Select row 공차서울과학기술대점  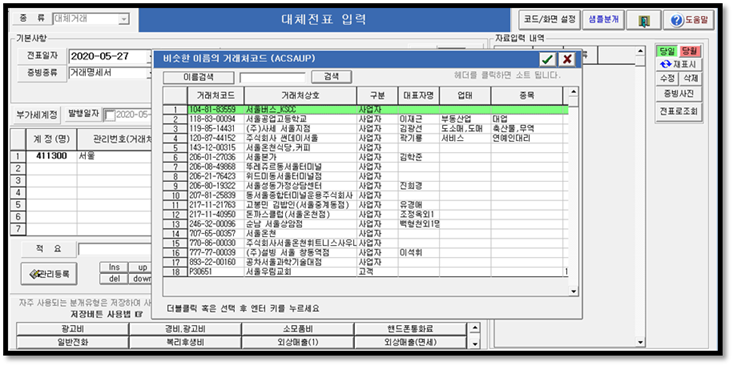(366, 262)
